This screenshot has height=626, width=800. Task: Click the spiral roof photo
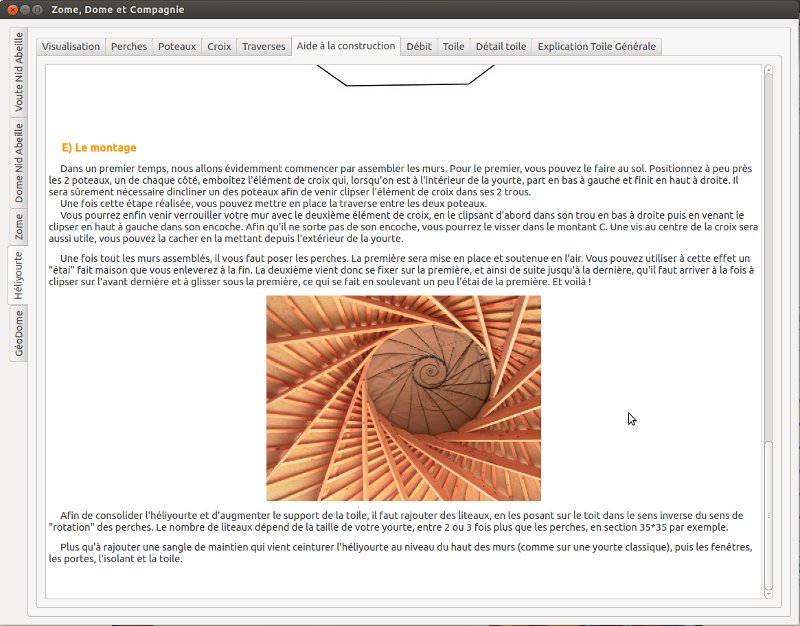tap(404, 398)
